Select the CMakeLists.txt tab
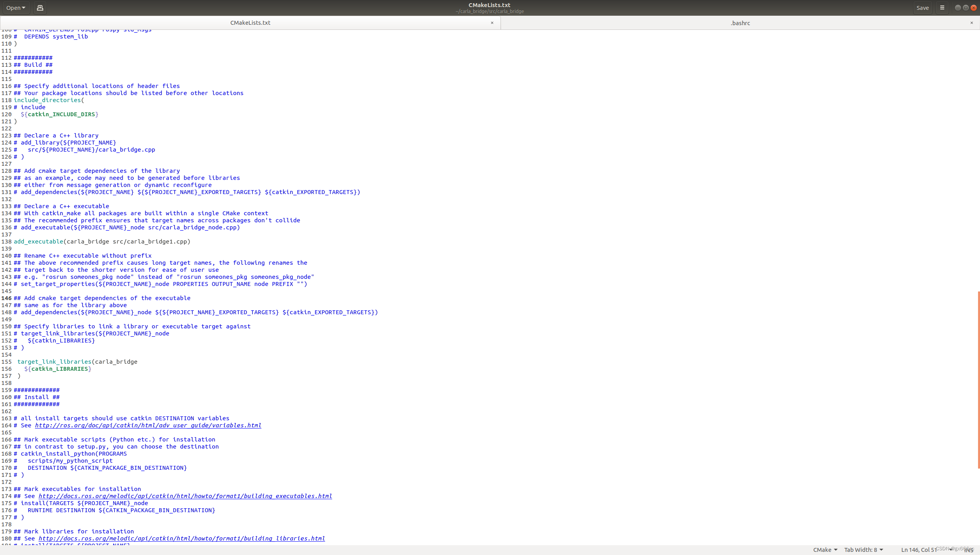Viewport: 980px width, 555px height. click(x=250, y=23)
